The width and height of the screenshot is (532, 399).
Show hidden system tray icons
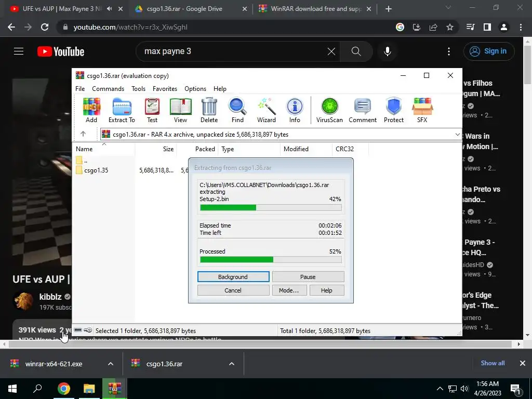(x=440, y=389)
